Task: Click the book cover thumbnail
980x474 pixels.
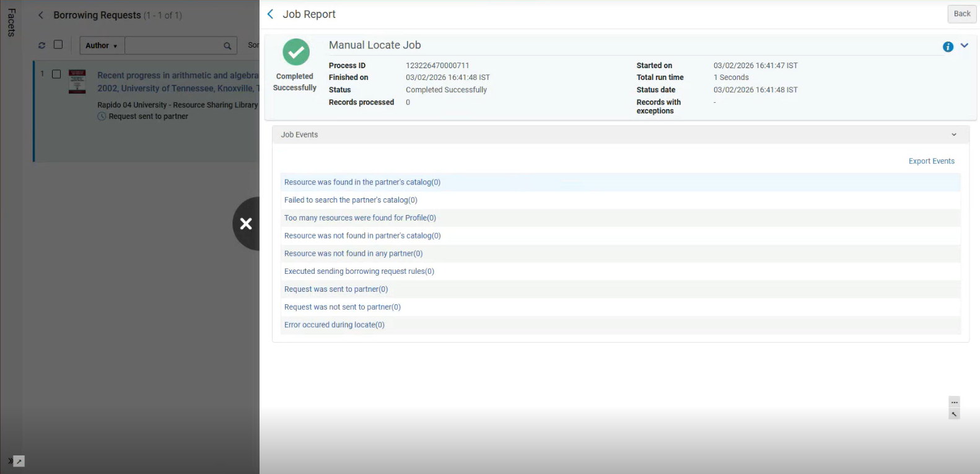Action: (x=77, y=81)
